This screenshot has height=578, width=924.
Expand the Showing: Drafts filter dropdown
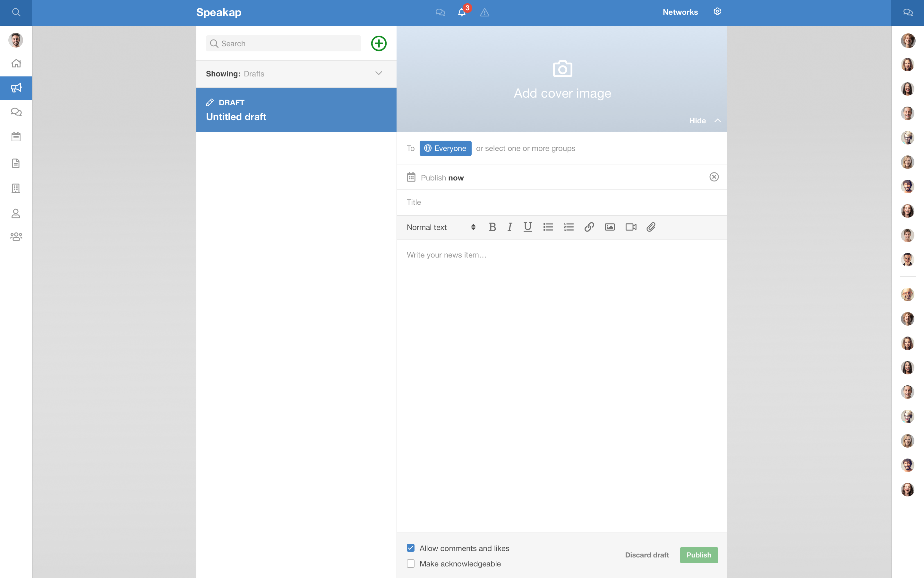pos(296,74)
